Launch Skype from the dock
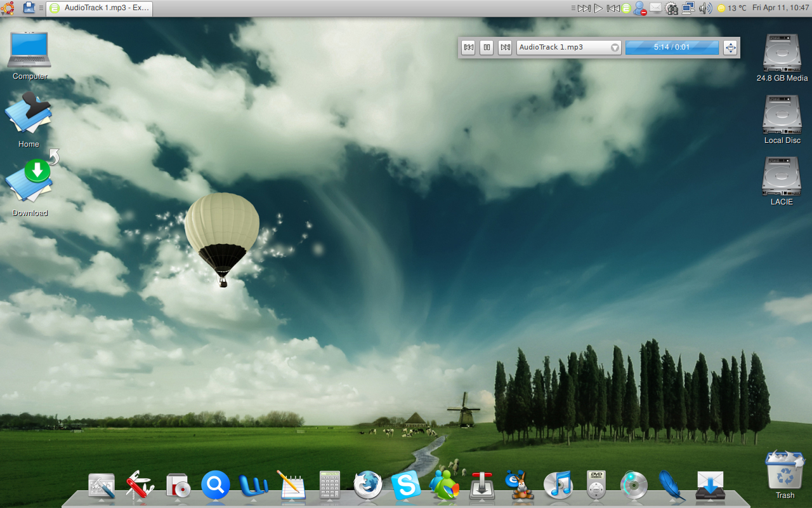The image size is (812, 508). click(406, 486)
